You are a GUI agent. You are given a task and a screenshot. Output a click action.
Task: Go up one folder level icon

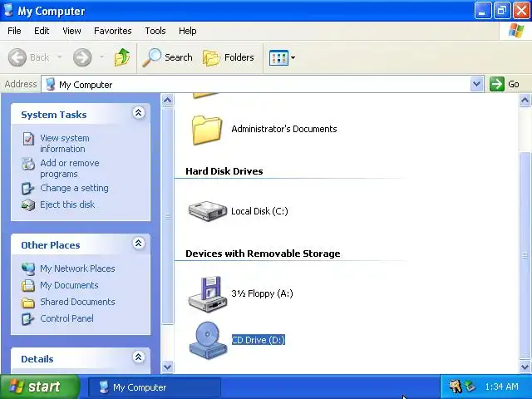click(x=122, y=57)
